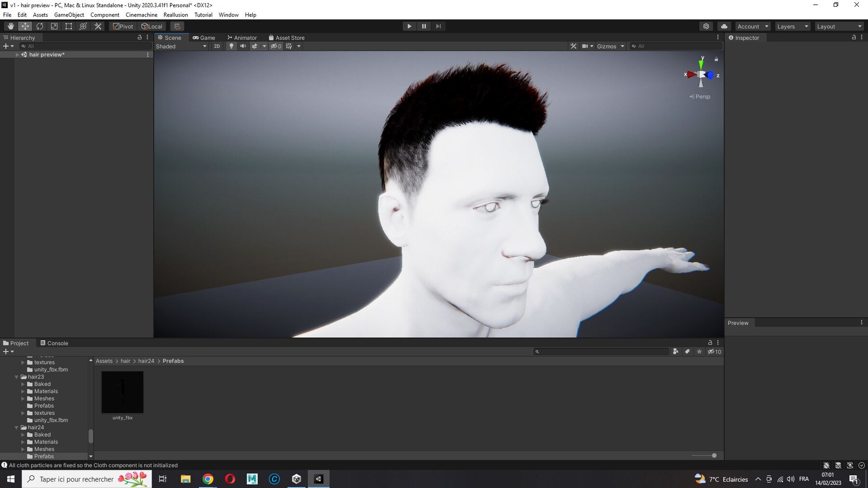
Task: Select the unity_fbx prefab thumbnail
Action: click(x=122, y=392)
